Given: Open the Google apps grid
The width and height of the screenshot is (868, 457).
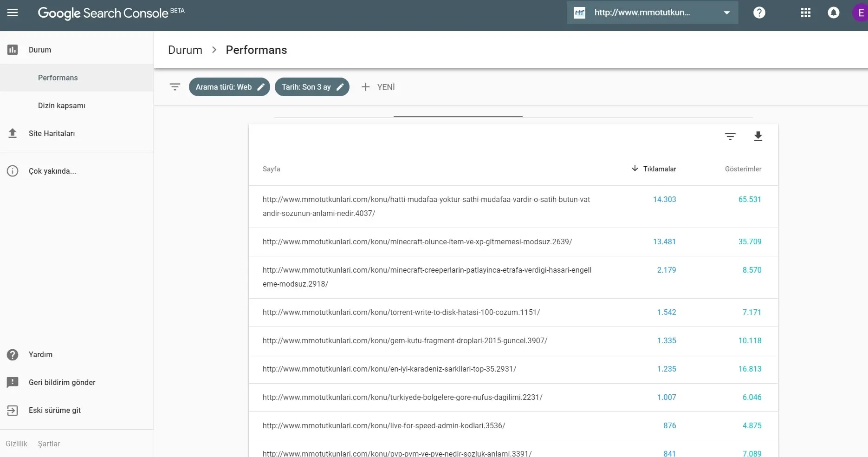Looking at the screenshot, I should pos(805,13).
